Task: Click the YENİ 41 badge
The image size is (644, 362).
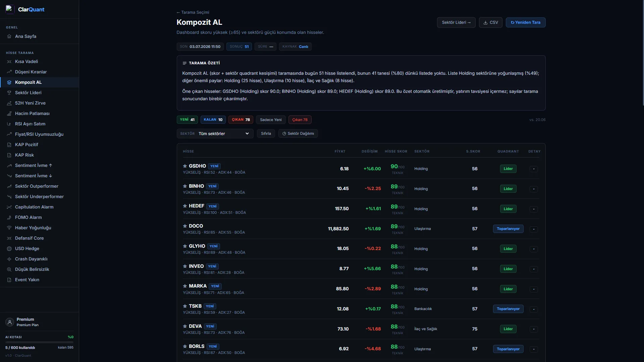Action: [187, 120]
